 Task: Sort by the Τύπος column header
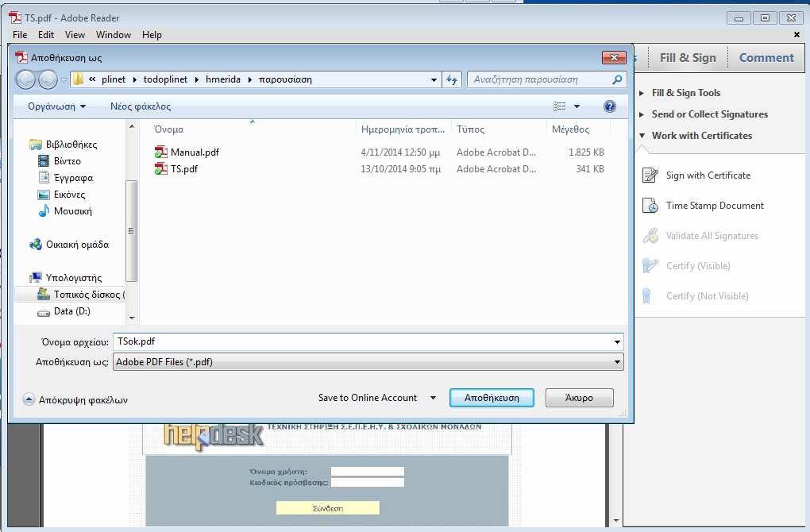click(471, 129)
